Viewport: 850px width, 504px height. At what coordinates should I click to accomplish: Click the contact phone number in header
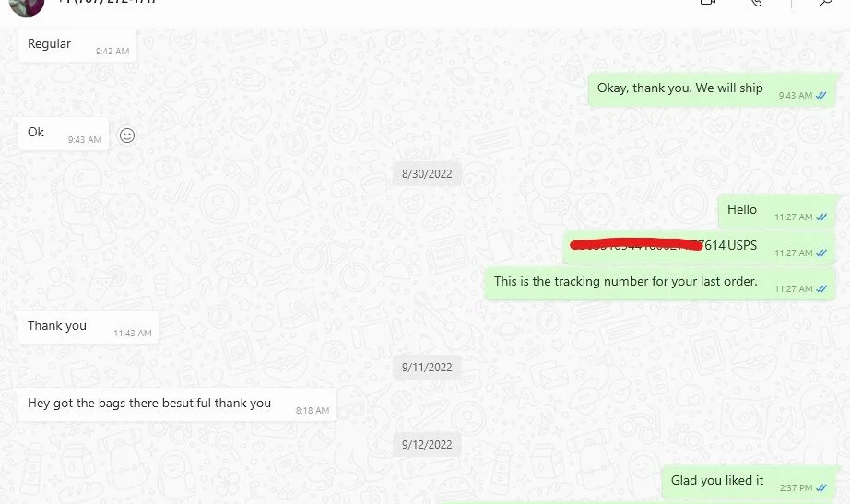coord(107,2)
